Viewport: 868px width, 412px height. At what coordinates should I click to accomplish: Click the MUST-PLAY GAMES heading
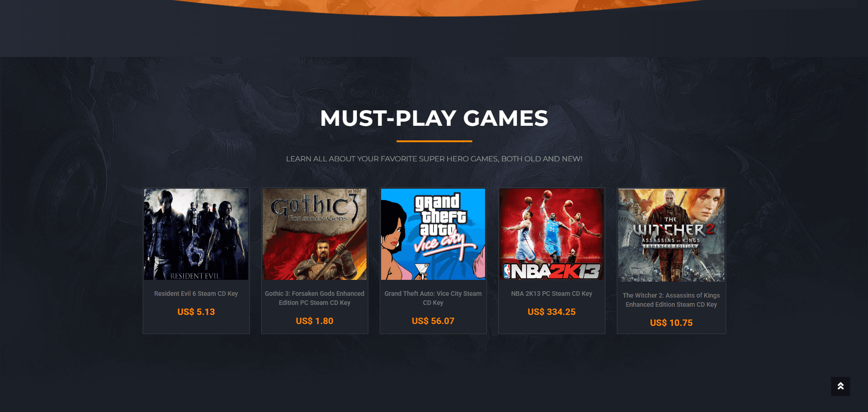click(434, 118)
